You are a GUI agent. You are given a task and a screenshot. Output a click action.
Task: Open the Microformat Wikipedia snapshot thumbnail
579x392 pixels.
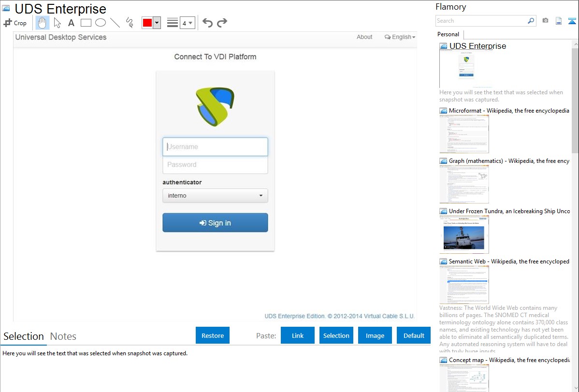tap(464, 134)
